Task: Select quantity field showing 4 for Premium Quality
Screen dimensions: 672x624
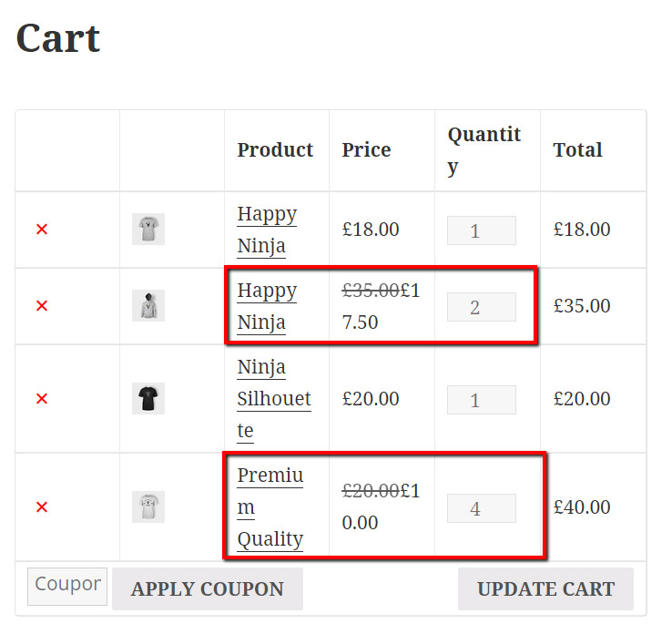Action: pos(482,508)
